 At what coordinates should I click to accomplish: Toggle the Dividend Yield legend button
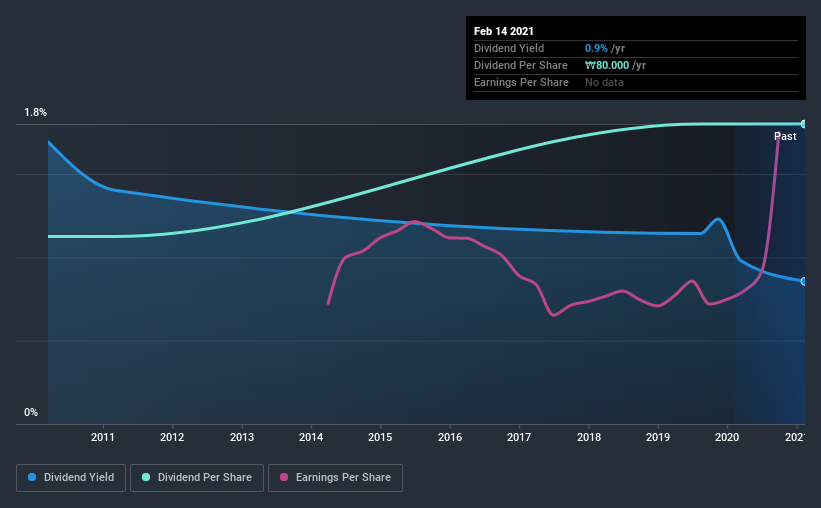71,478
